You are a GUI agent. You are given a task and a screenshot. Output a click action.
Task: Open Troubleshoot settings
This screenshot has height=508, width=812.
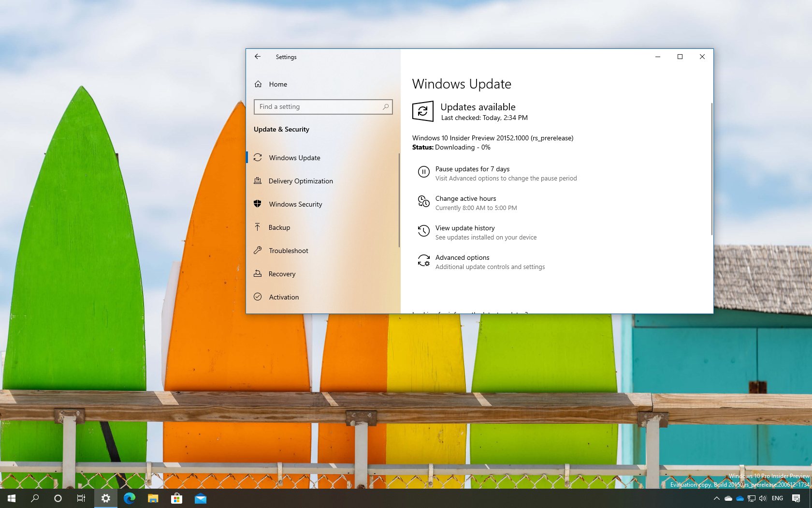(x=289, y=251)
